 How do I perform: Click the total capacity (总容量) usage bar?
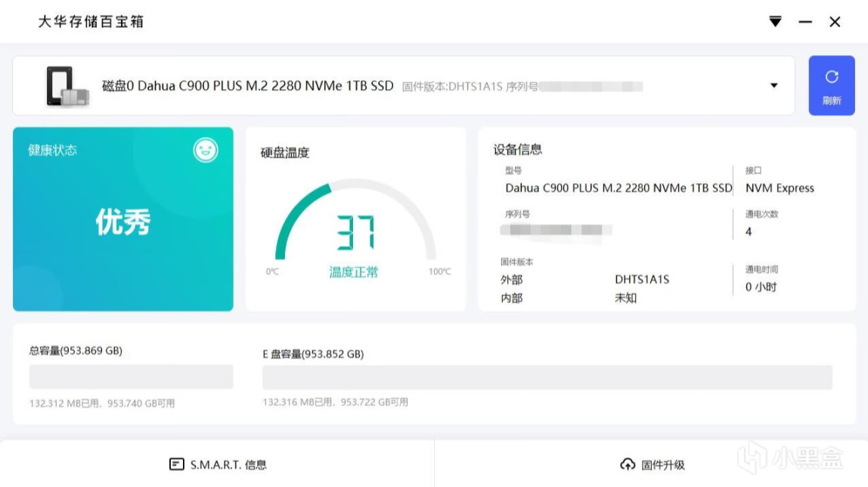131,377
